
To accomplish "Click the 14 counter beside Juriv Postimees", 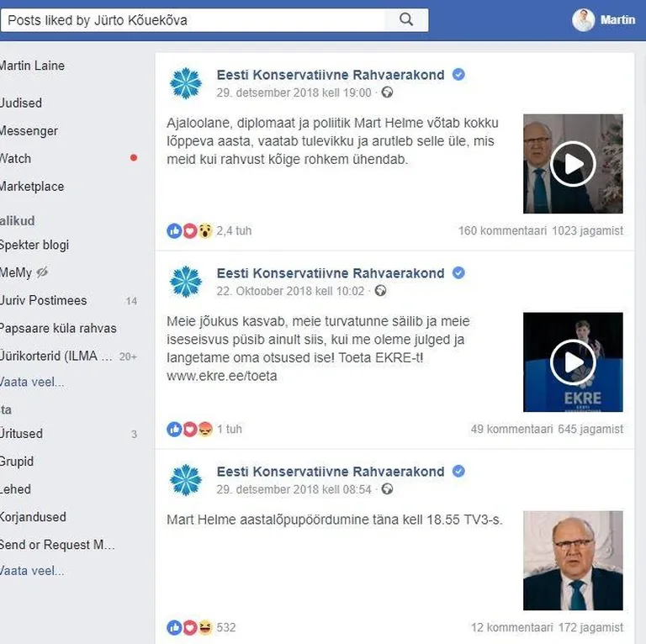I will coord(131,301).
